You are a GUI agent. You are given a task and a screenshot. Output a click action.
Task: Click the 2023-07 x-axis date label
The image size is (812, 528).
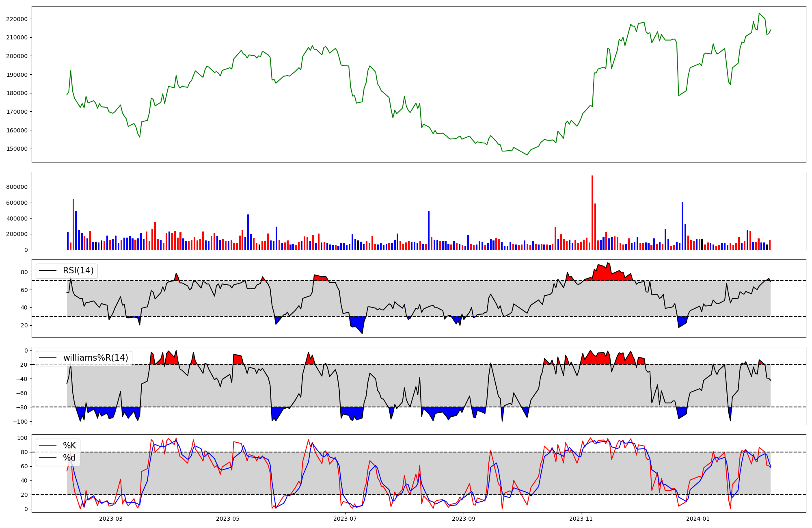click(x=345, y=519)
